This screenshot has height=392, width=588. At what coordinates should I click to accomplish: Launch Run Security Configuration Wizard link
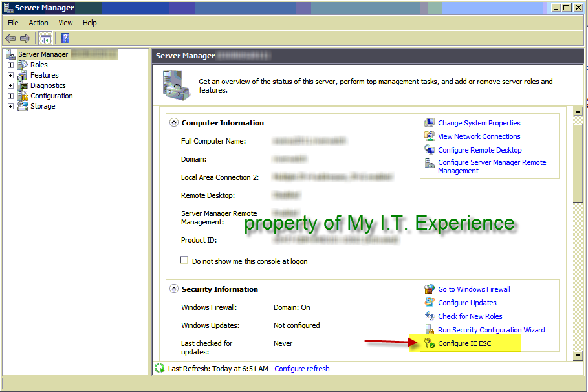click(491, 330)
